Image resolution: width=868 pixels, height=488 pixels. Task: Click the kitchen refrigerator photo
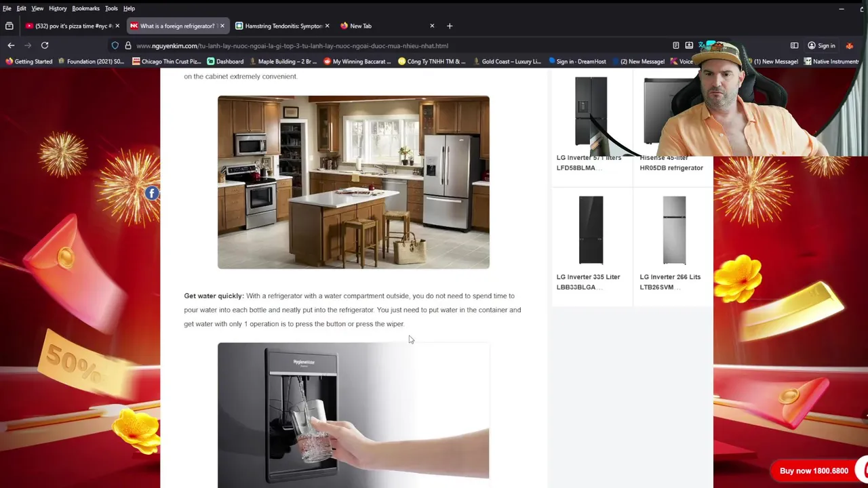coord(353,182)
